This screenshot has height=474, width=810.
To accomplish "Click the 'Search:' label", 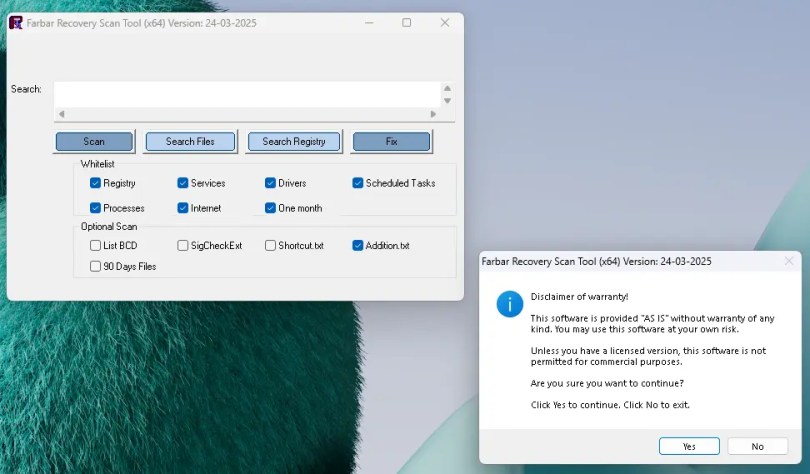I will [x=26, y=89].
